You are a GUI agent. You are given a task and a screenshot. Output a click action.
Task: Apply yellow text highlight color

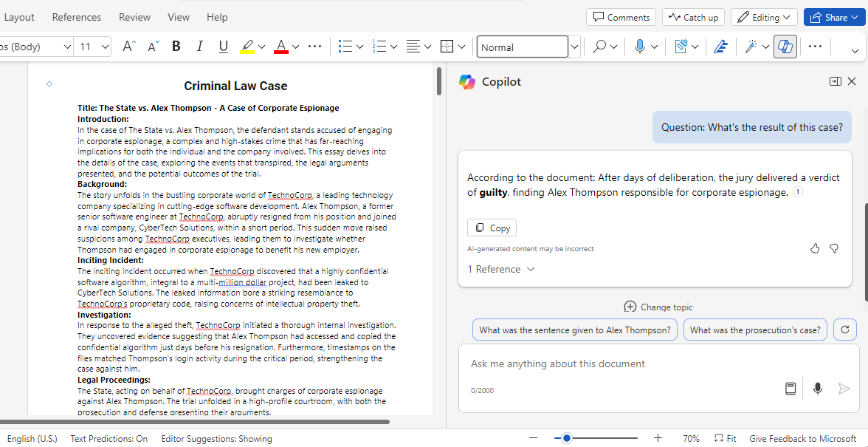[247, 47]
